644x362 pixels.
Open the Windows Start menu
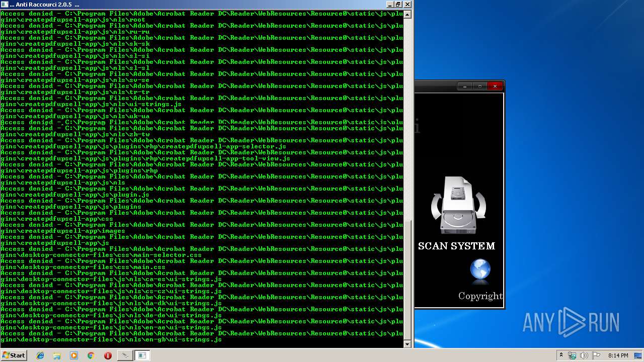[x=14, y=355]
